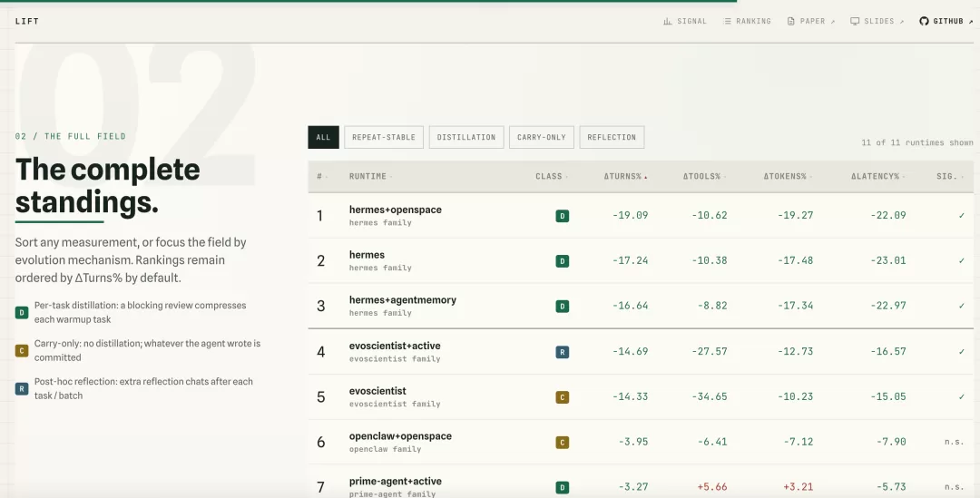Screen dimensions: 980x498
Task: Select the hermes+agentmemory runtime name
Action: pyautogui.click(x=403, y=300)
